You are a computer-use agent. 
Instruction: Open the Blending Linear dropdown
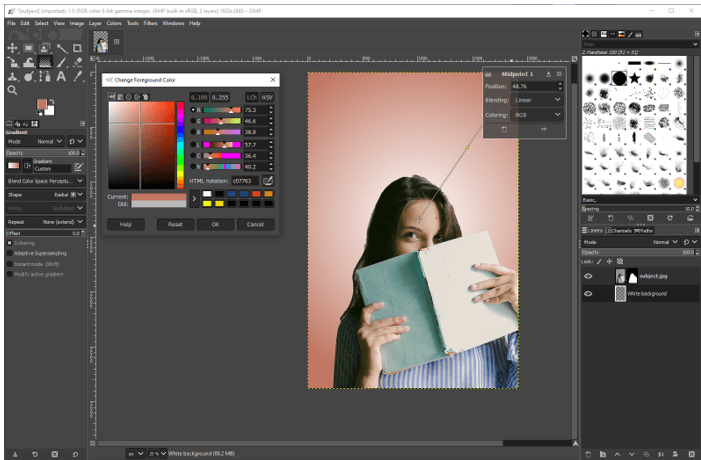click(537, 100)
